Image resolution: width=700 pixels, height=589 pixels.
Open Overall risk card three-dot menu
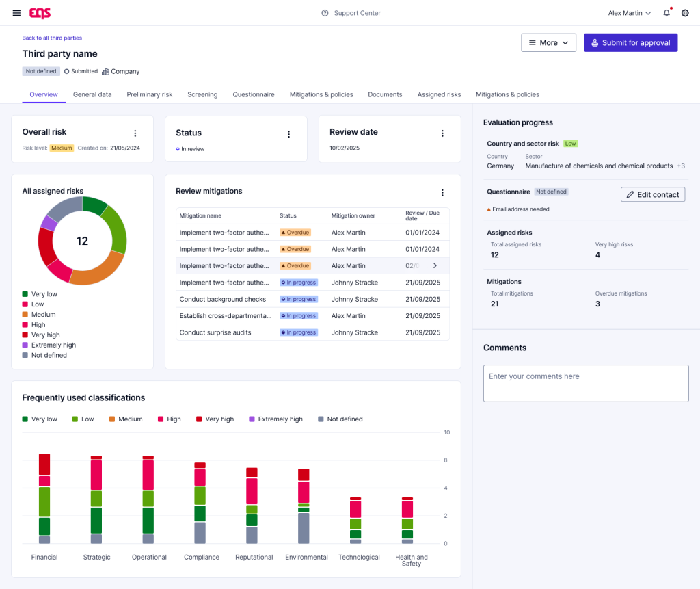pos(135,133)
